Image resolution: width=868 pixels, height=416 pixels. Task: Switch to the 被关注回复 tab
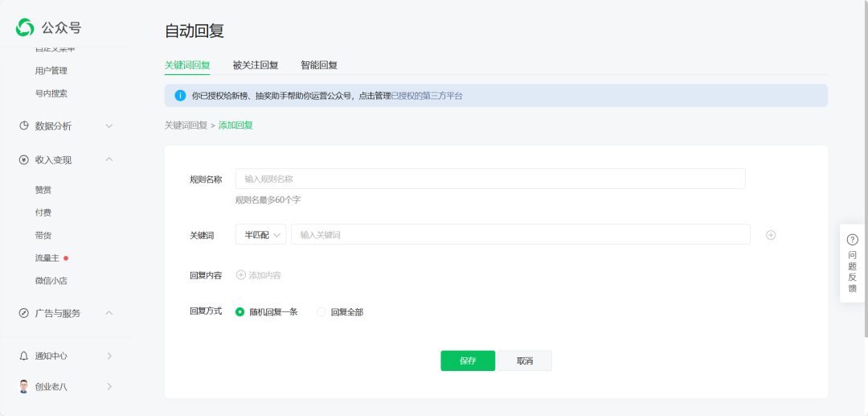click(x=256, y=65)
